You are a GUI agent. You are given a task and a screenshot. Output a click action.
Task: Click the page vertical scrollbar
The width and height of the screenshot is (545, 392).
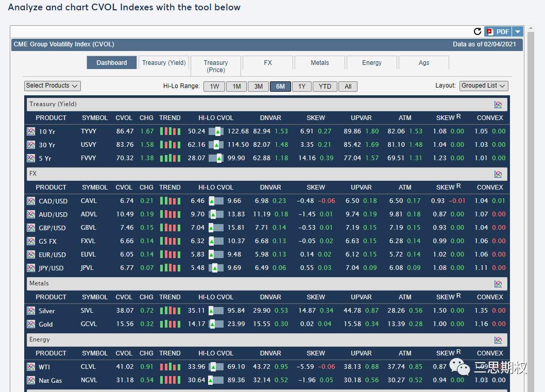[531, 209]
